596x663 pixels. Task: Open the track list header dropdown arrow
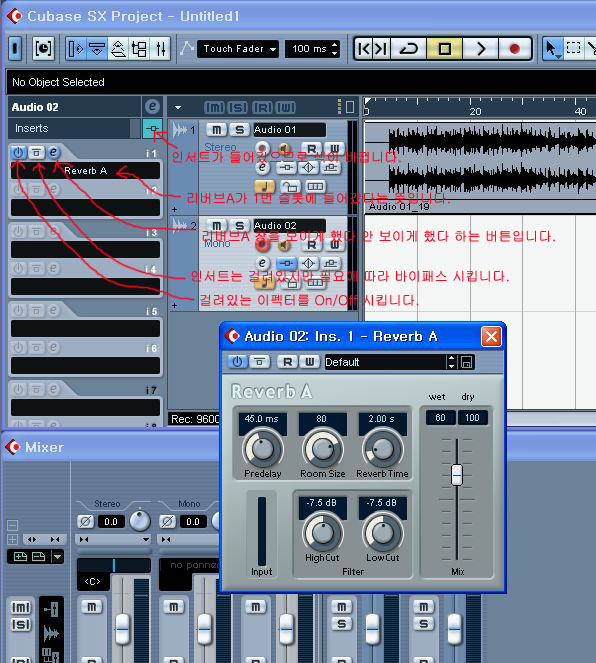click(178, 107)
